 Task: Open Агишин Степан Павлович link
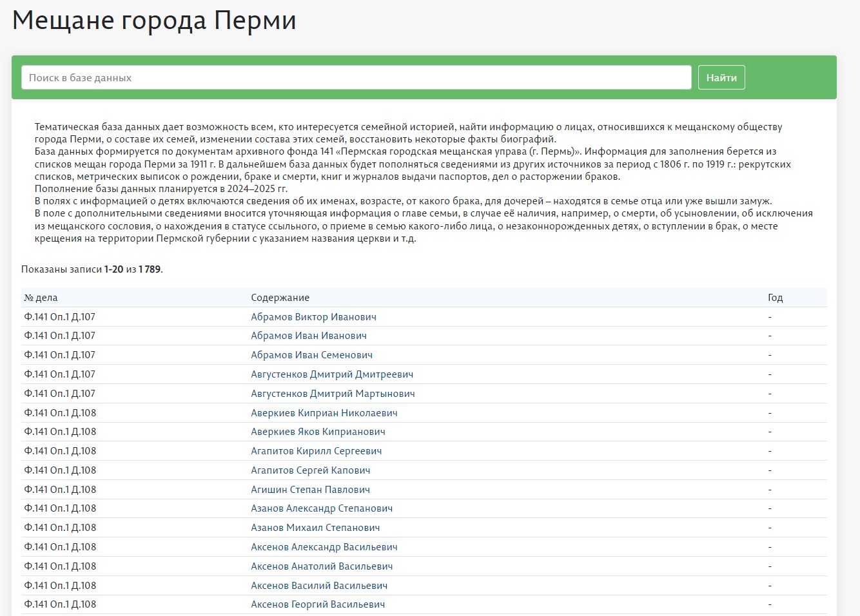click(x=310, y=490)
